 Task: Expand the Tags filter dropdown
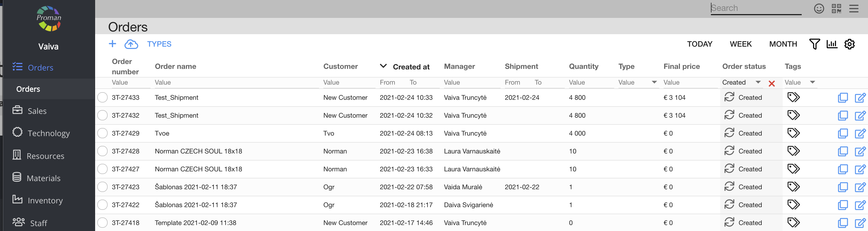[812, 82]
